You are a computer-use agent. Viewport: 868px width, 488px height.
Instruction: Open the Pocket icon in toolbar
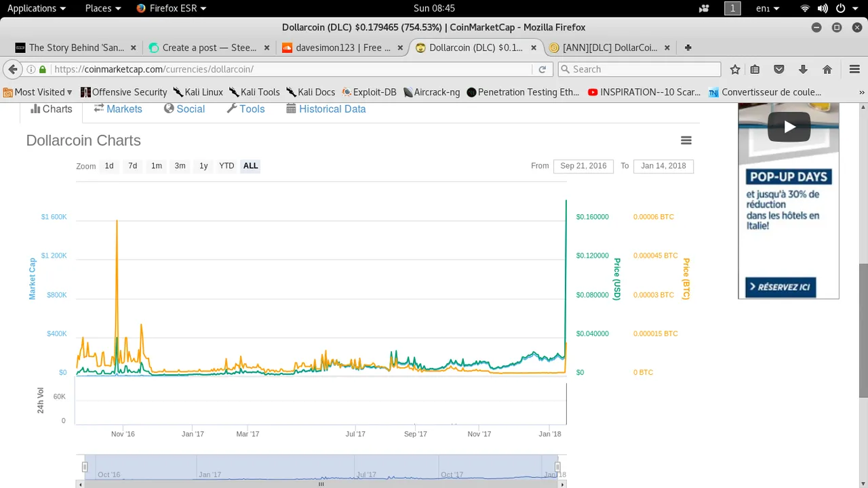tap(779, 69)
